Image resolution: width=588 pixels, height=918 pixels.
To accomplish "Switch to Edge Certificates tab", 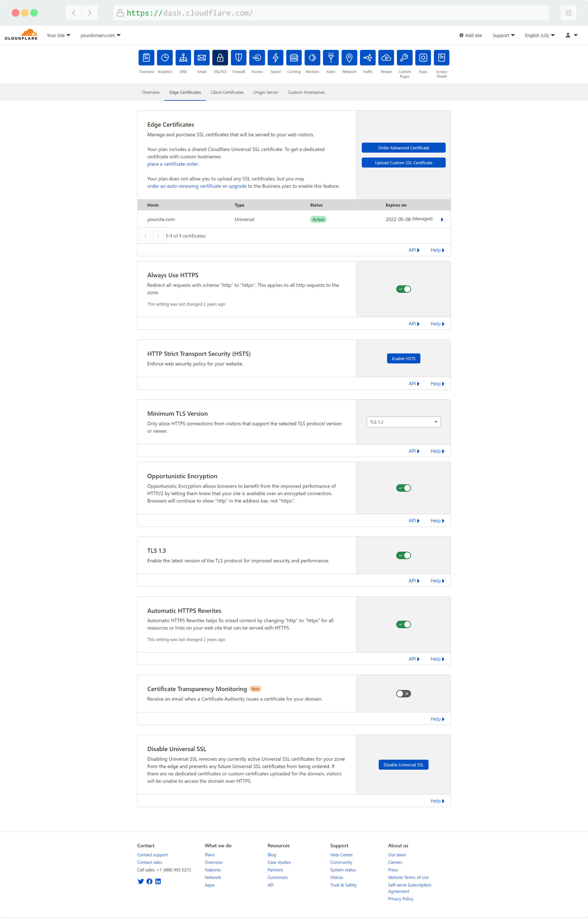I will coord(185,92).
